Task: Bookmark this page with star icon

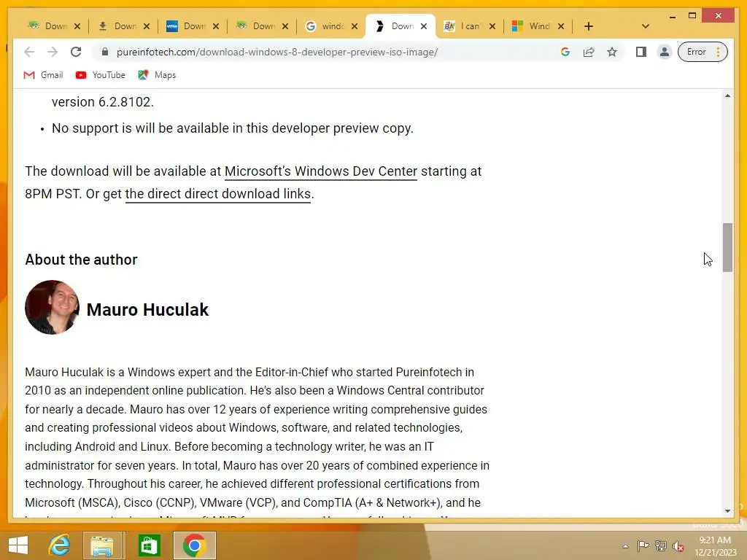Action: (612, 52)
